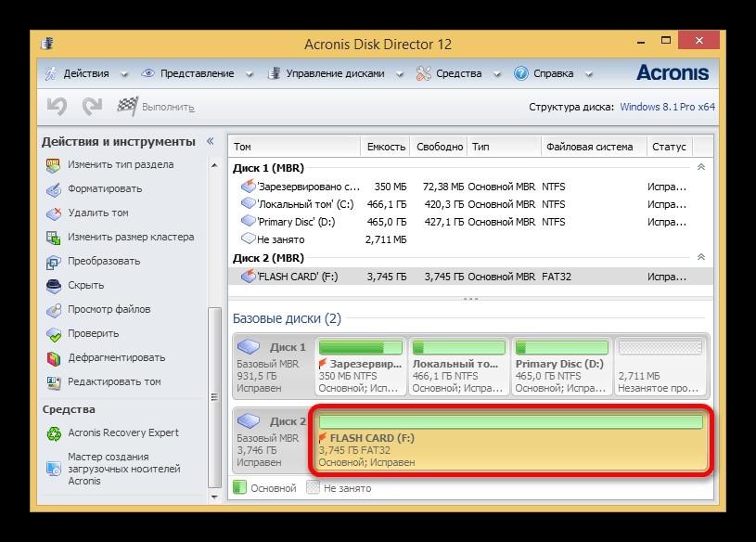
Task: Open the Представление dropdown arrow
Action: [250, 74]
